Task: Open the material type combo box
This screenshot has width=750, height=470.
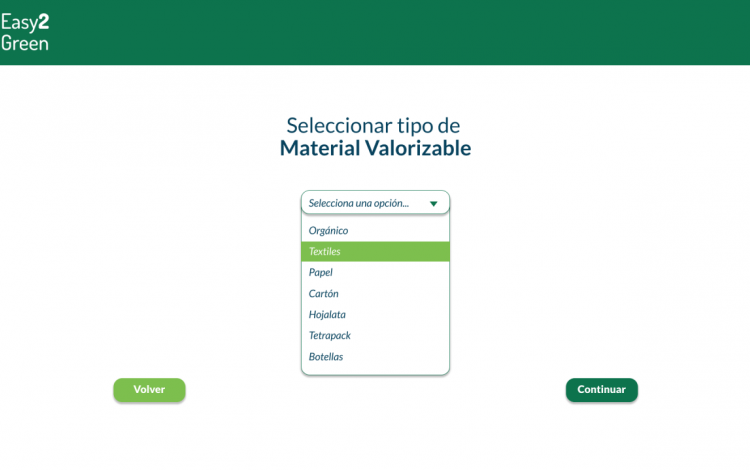Action: [375, 203]
